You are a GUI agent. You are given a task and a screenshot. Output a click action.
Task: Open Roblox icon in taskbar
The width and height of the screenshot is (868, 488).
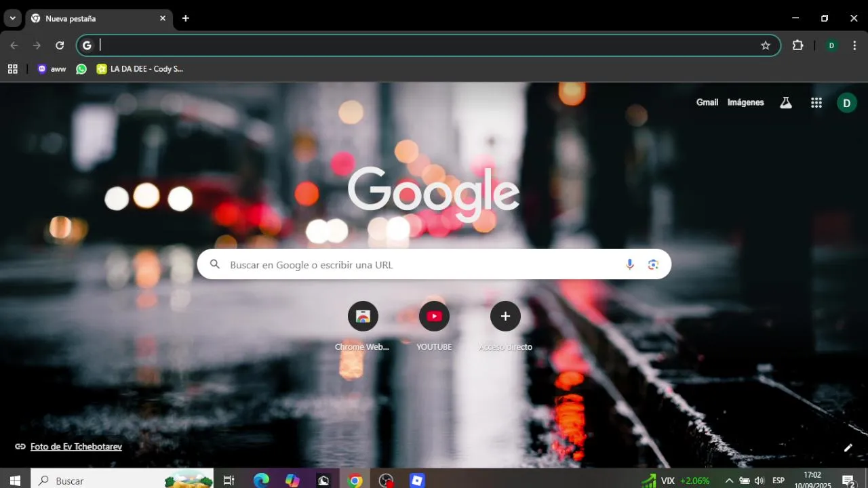coord(417,481)
